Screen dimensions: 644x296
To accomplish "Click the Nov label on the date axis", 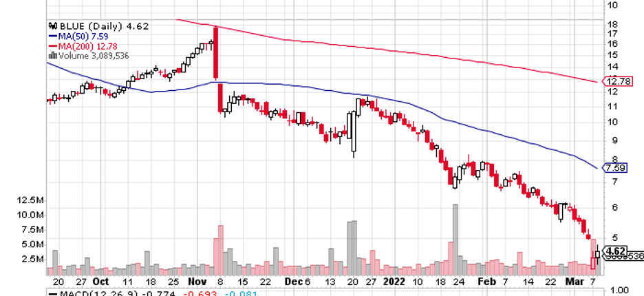I will click(x=197, y=282).
